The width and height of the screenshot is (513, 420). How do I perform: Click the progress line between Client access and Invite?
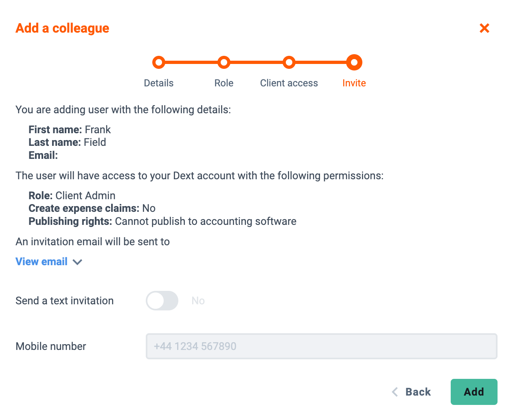[x=321, y=62]
